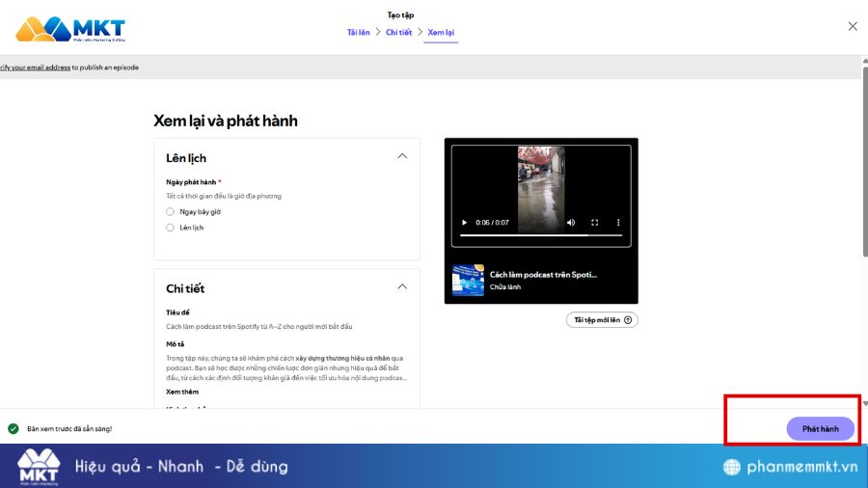Screen dimensions: 868x488
Task: Enter fullscreen mode on video preview
Action: pos(594,223)
